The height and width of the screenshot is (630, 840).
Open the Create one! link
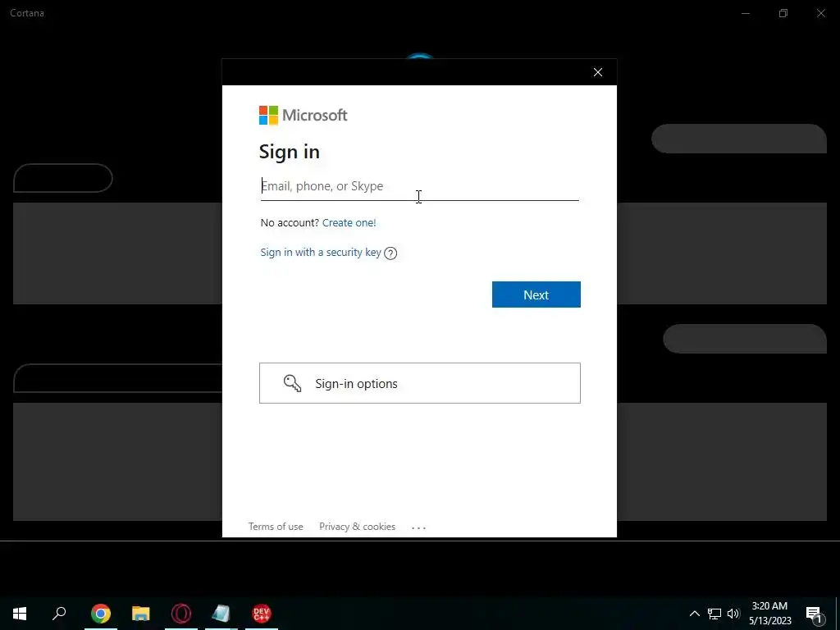pyautogui.click(x=349, y=223)
